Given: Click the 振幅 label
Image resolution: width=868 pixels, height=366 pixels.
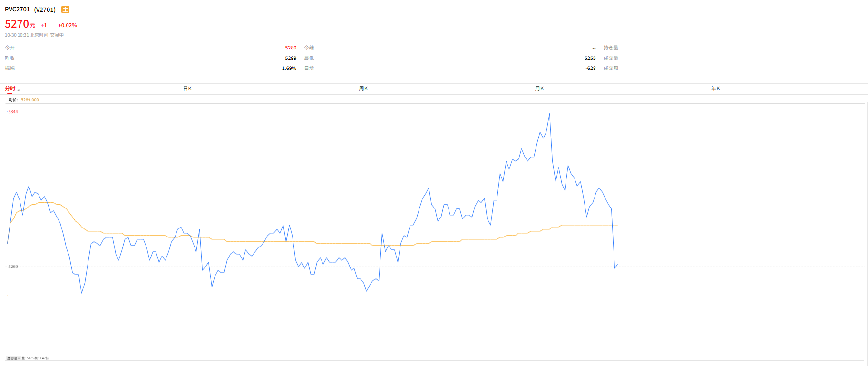Looking at the screenshot, I should tap(10, 68).
